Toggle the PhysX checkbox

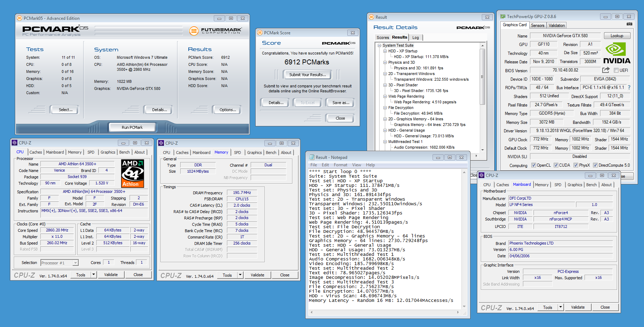576,165
